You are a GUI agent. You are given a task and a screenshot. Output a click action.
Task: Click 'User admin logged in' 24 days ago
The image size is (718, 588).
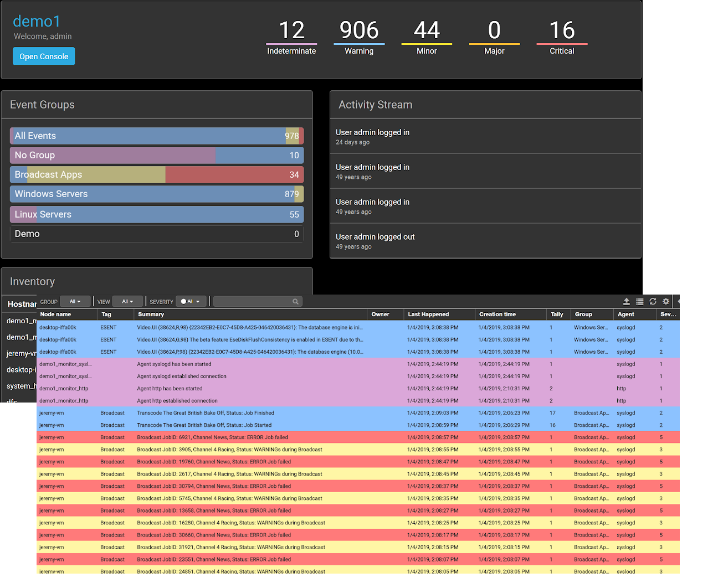(x=485, y=137)
